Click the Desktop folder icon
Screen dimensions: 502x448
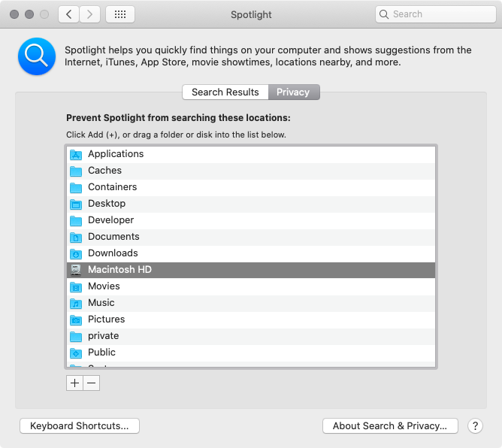76,204
